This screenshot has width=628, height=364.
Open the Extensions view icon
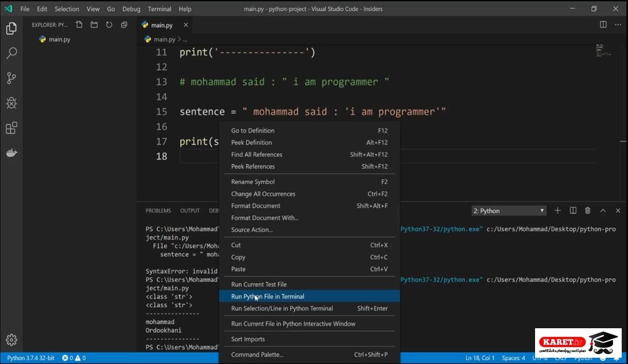coord(11,128)
